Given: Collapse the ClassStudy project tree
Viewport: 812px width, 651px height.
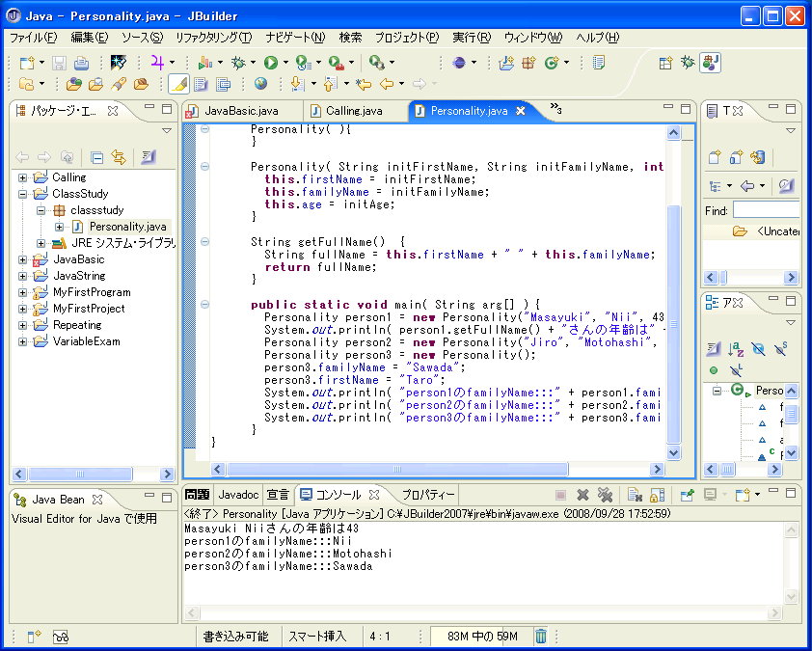Looking at the screenshot, I should 23,194.
